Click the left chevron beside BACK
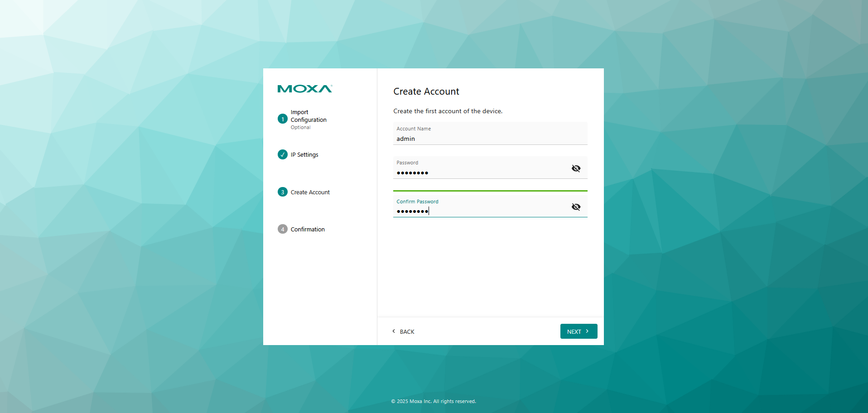This screenshot has height=413, width=868. point(394,331)
